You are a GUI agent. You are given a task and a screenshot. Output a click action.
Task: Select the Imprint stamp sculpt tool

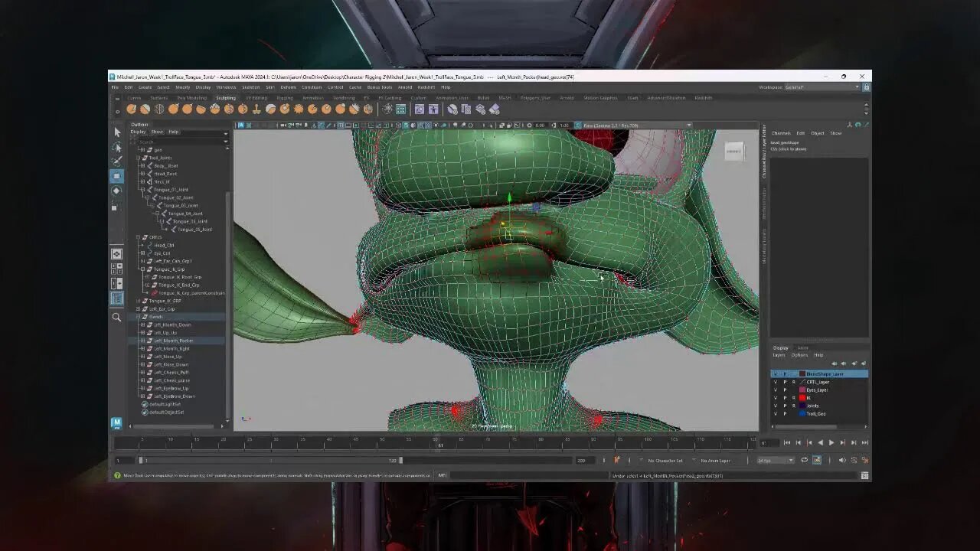[256, 109]
